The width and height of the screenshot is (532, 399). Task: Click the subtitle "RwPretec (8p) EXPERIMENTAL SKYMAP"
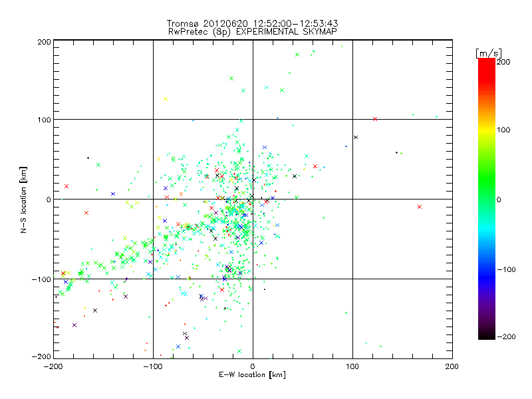tap(253, 32)
